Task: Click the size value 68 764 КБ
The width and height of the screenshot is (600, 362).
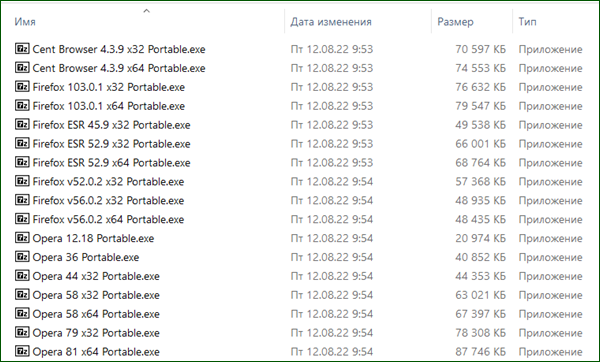Action: tap(481, 163)
